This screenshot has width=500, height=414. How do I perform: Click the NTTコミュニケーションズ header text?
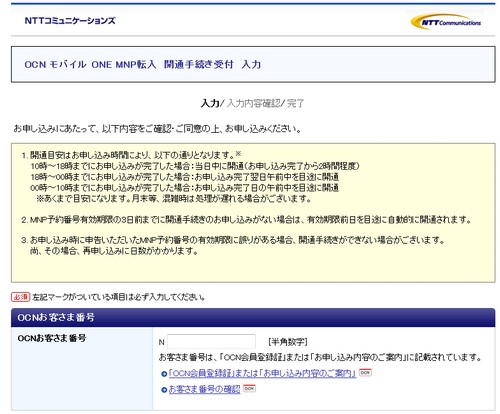(70, 21)
